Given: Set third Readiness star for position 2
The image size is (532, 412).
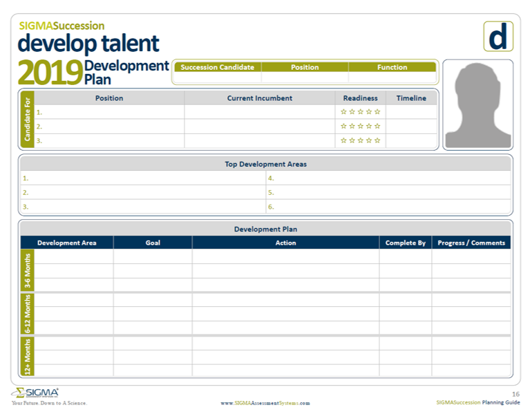Looking at the screenshot, I should [x=361, y=127].
